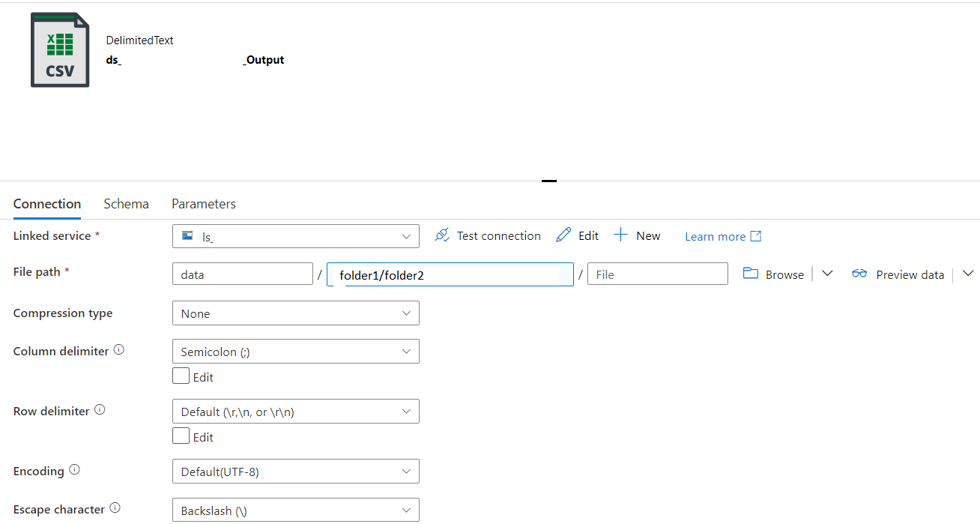Click the Compression type label
Viewport: 980px width, 524px height.
[x=63, y=313]
